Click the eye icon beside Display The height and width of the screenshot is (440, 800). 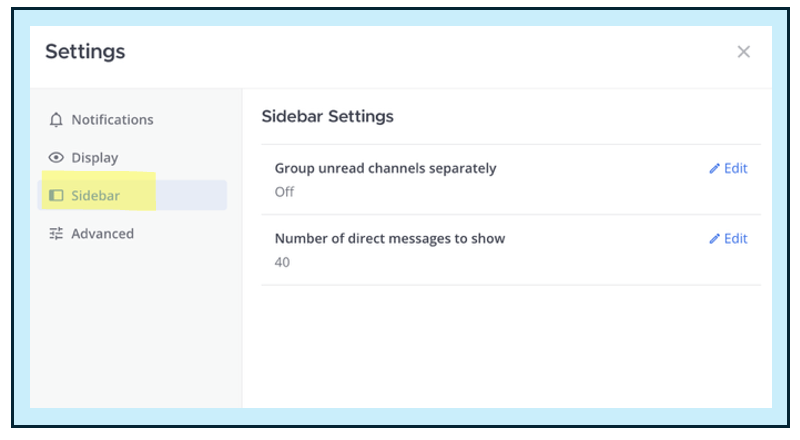coord(56,158)
